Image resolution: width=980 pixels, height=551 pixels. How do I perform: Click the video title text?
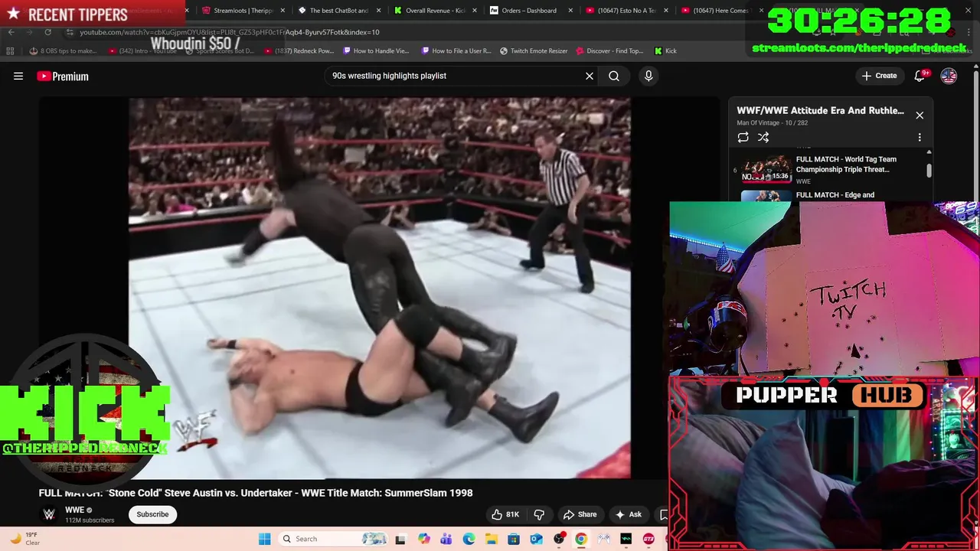256,493
